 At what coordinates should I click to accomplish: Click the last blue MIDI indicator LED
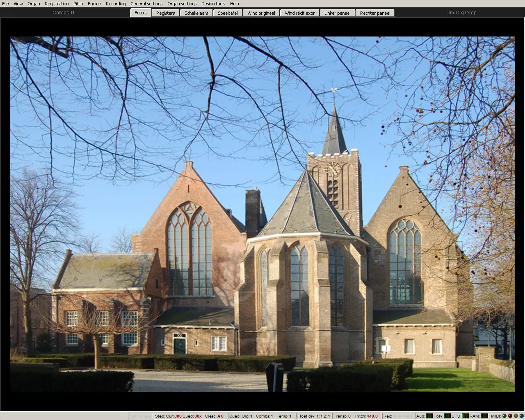(522, 416)
